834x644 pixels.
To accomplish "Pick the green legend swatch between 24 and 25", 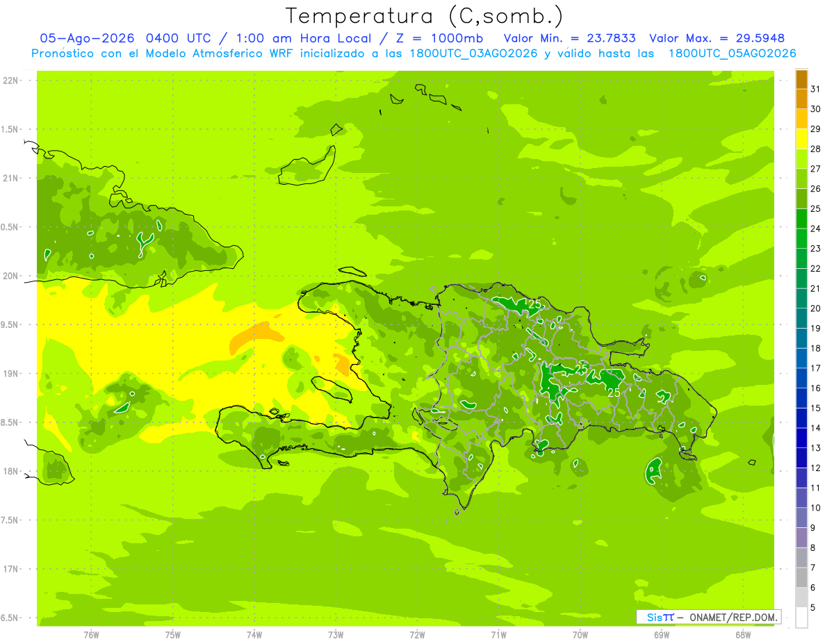I will (x=801, y=219).
